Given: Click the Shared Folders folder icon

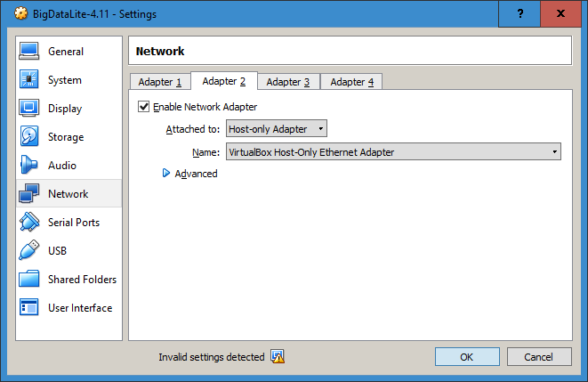Looking at the screenshot, I should click(x=28, y=279).
